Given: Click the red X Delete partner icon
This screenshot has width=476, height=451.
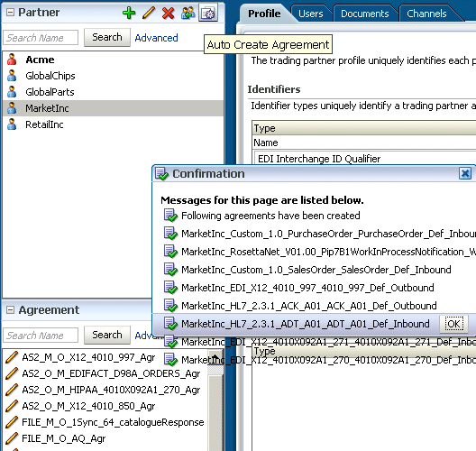Looking at the screenshot, I should [x=169, y=13].
